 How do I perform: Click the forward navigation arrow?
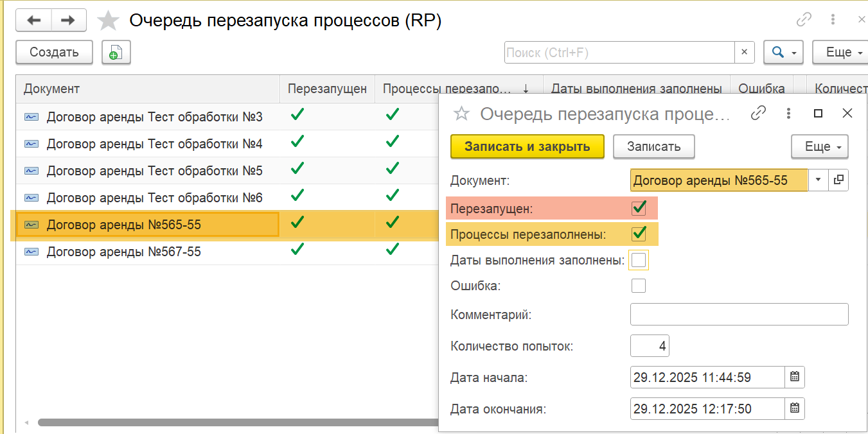click(x=68, y=21)
